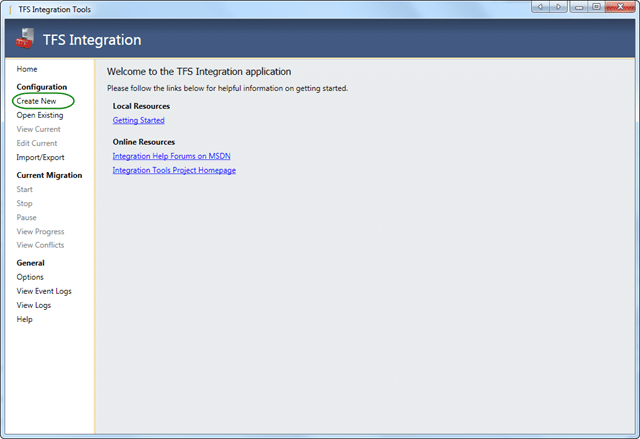The height and width of the screenshot is (439, 640).
Task: Click the Configuration section heading
Action: pos(42,87)
